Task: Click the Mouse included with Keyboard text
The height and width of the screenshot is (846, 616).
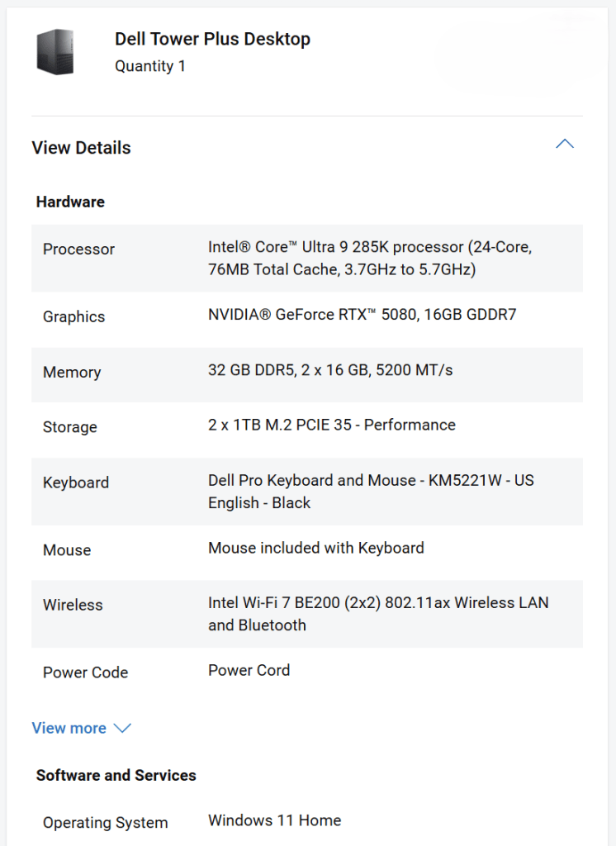Action: click(315, 548)
